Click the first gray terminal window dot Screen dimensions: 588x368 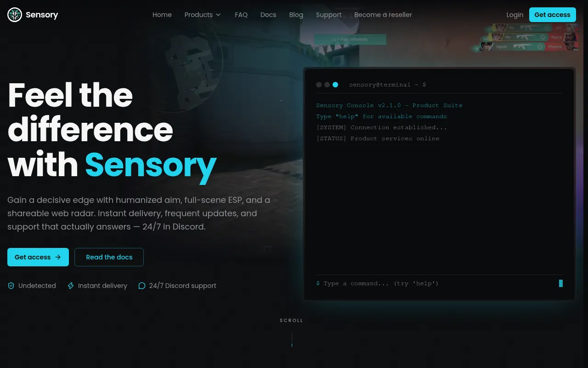319,85
